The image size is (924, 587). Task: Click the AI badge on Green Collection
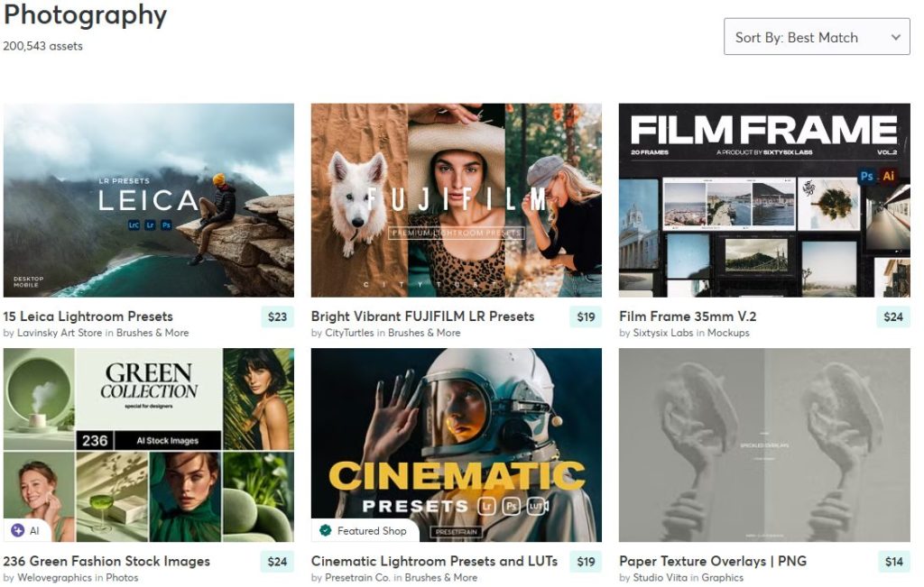click(26, 531)
